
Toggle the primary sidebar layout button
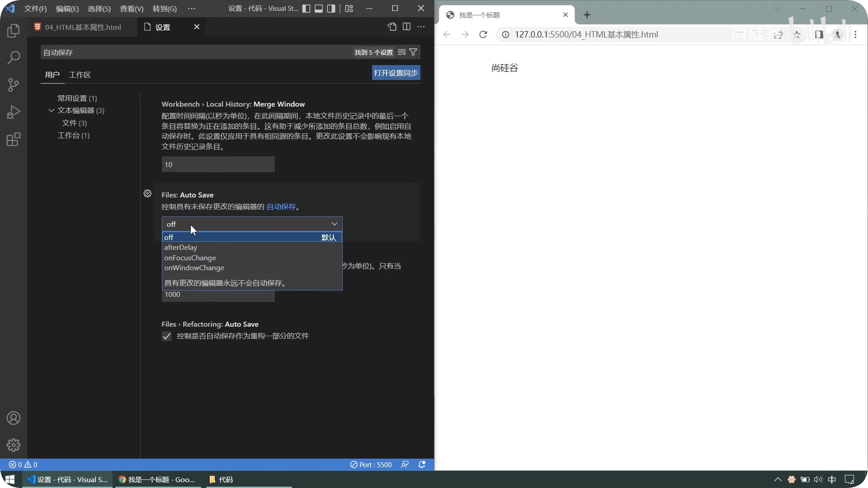point(306,9)
